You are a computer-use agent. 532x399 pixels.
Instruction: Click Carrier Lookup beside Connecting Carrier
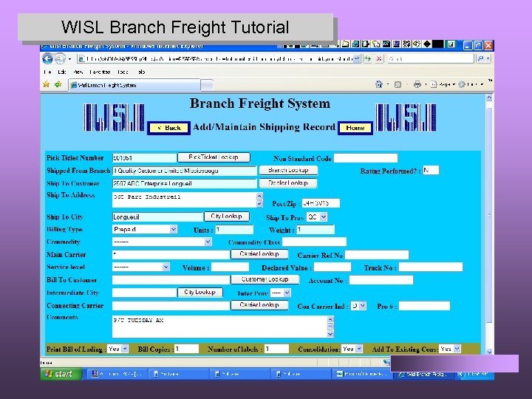259,304
